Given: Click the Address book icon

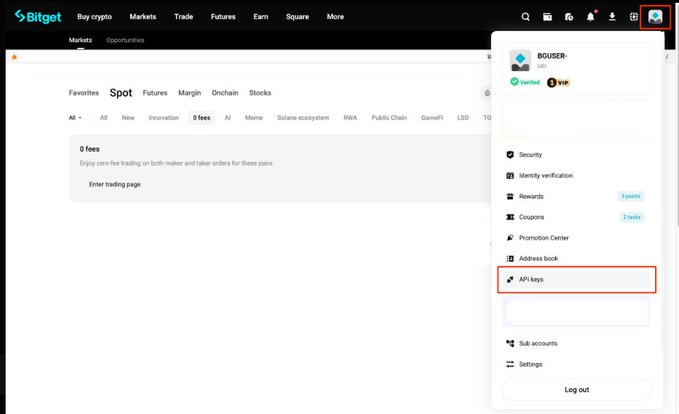Looking at the screenshot, I should 510,259.
